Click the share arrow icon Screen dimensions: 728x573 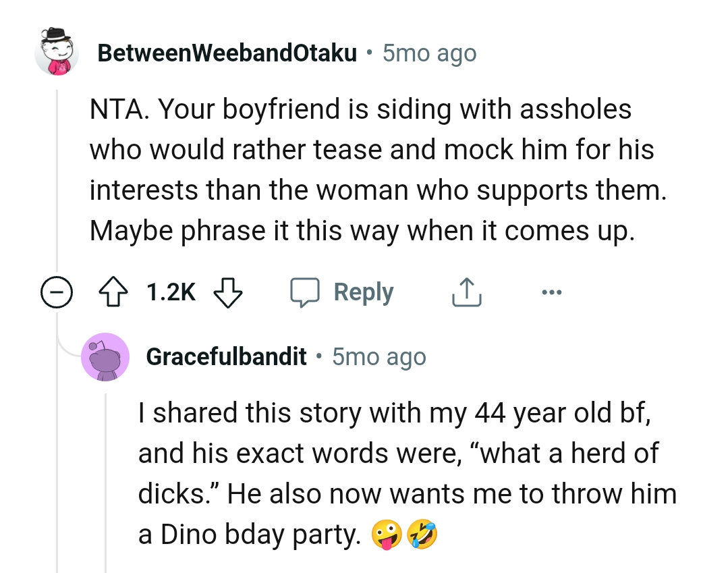(x=466, y=293)
